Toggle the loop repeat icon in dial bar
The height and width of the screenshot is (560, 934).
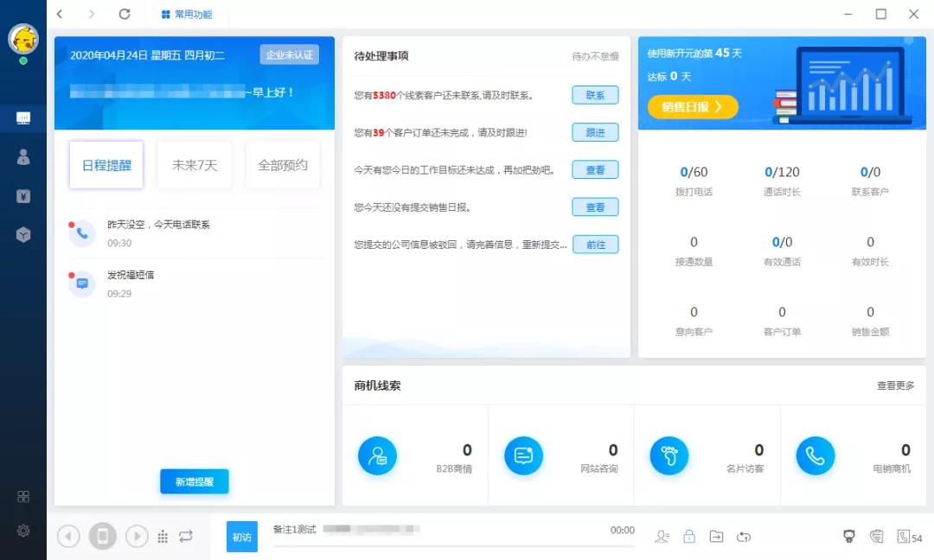click(186, 536)
